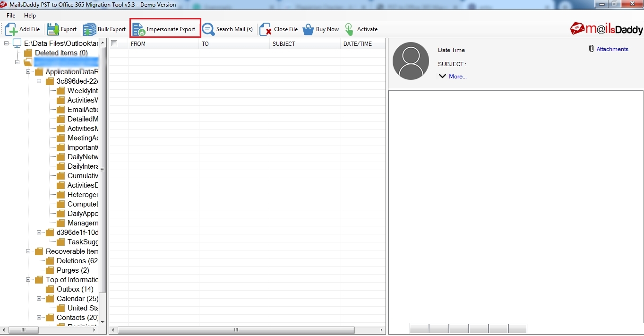Select the TaskSugg folder icon

point(61,241)
